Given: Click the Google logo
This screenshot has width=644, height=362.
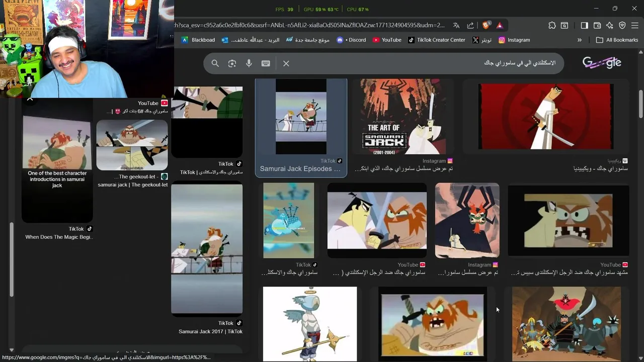Looking at the screenshot, I should tap(602, 63).
